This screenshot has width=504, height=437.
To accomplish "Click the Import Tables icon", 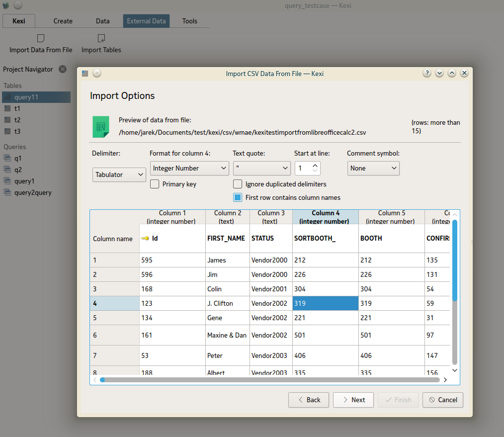I will (101, 38).
